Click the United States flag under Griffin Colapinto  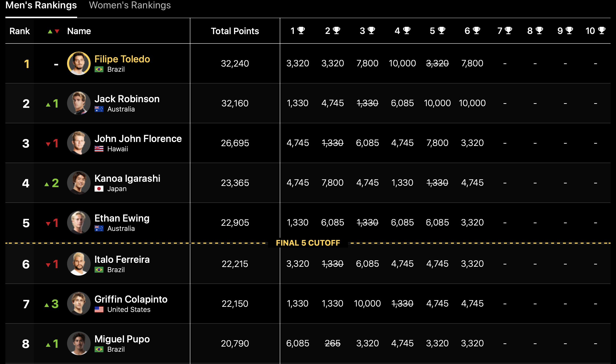99,310
